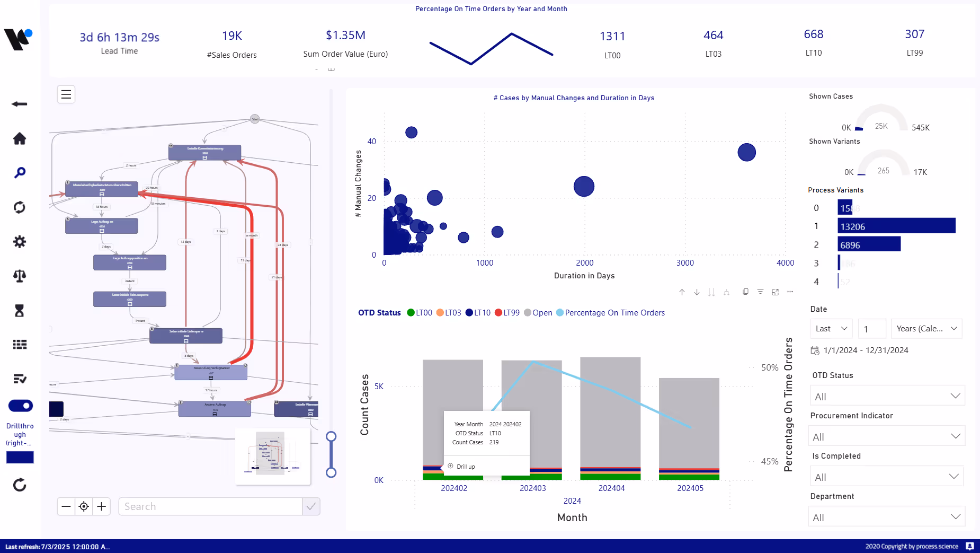Change the Years (Calendar) date unit dropdown
The width and height of the screenshot is (980, 553).
point(926,329)
